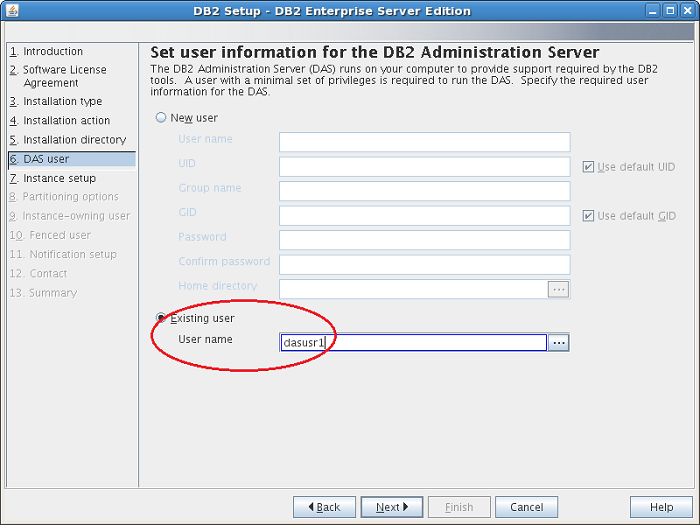The height and width of the screenshot is (525, 700).
Task: Go to the Introduction step
Action: click(x=46, y=51)
